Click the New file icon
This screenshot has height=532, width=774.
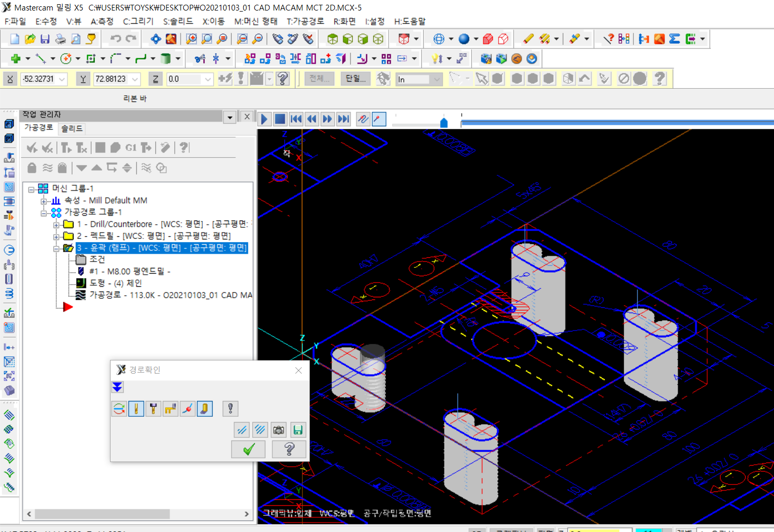[15, 39]
